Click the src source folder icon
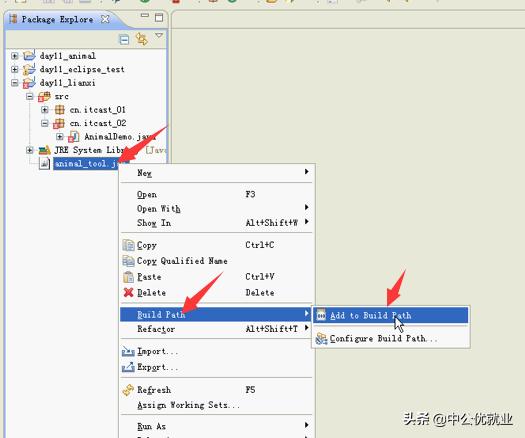This screenshot has width=525, height=438. coord(44,96)
